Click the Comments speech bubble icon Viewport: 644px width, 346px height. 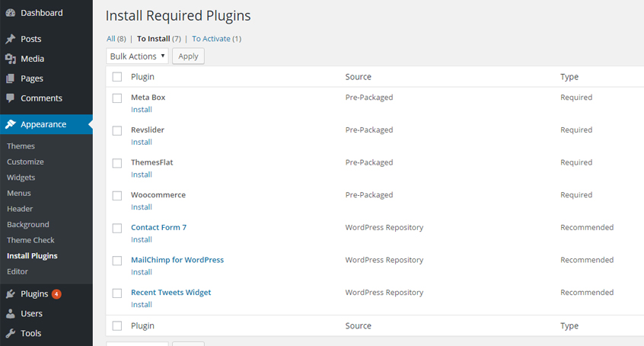point(11,98)
